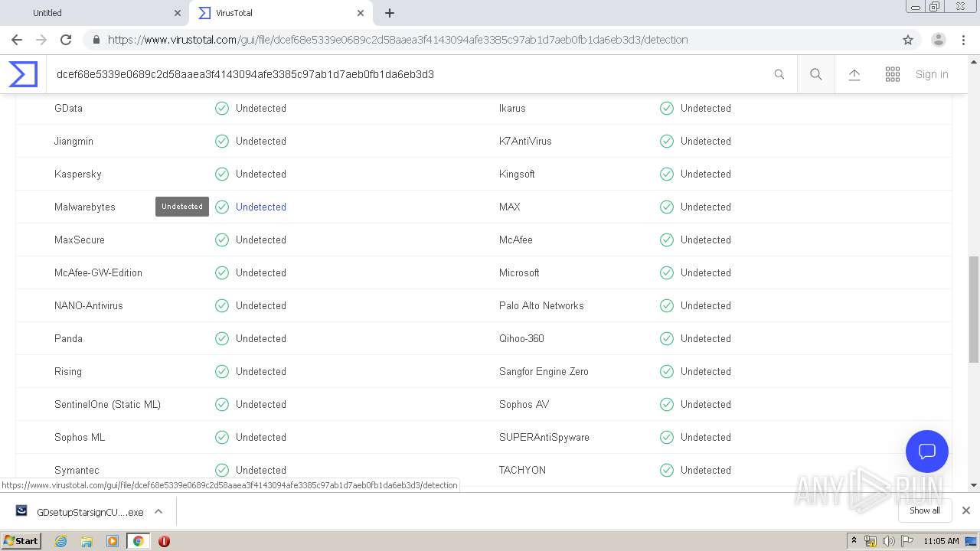Click the McAfee undetected check icon
The width and height of the screenshot is (980, 551).
click(x=667, y=240)
